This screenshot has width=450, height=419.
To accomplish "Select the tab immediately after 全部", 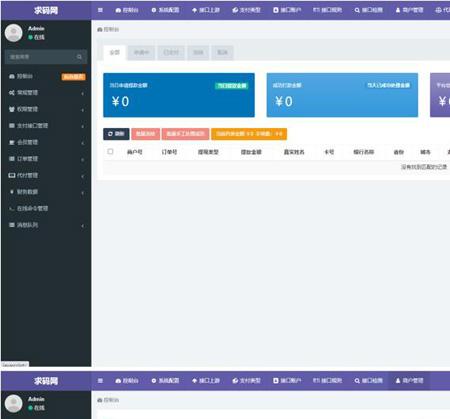I will coord(141,53).
